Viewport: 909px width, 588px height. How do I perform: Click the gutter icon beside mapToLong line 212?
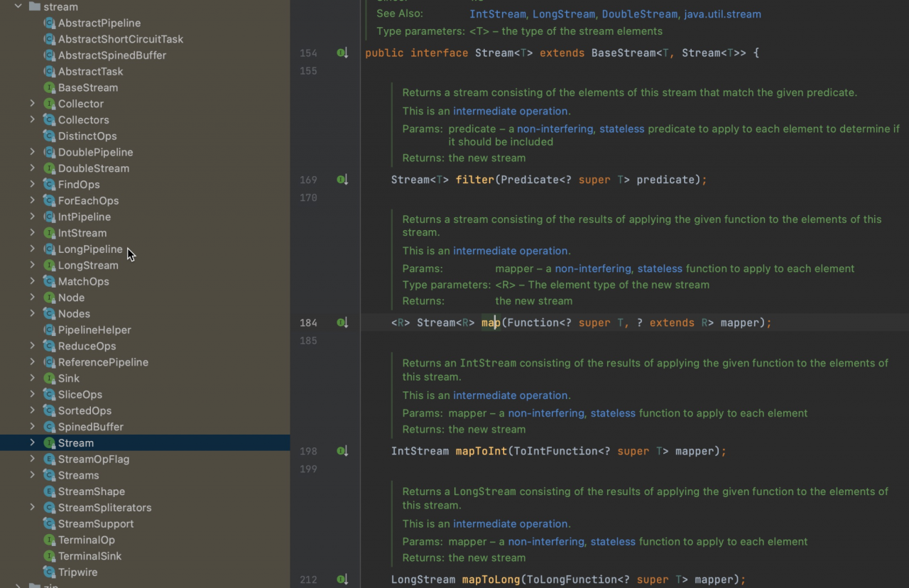(x=342, y=580)
